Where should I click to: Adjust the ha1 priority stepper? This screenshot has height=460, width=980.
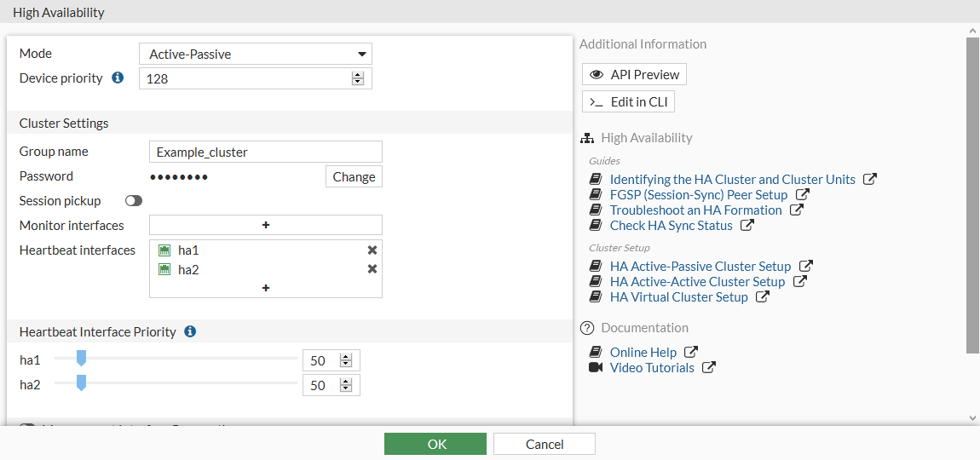click(346, 360)
